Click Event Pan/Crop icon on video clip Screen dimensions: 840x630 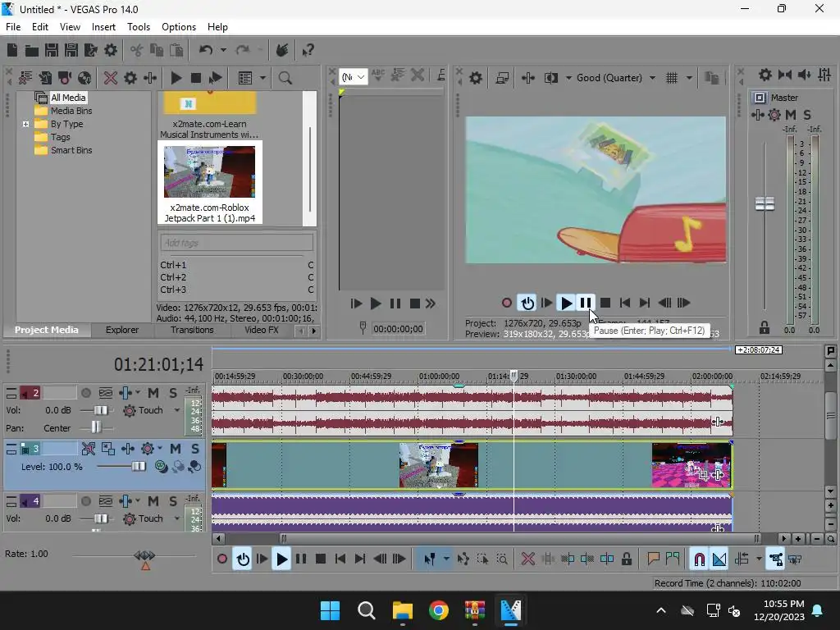coord(703,475)
